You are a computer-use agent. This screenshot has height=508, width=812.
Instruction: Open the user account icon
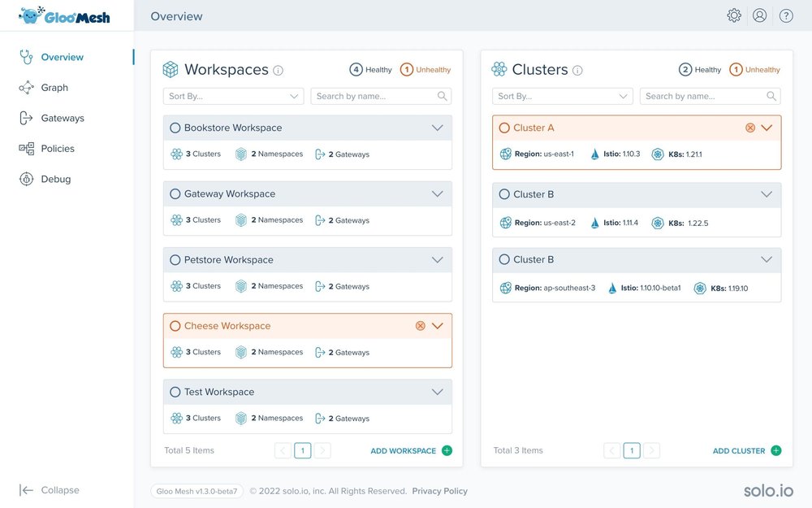760,15
